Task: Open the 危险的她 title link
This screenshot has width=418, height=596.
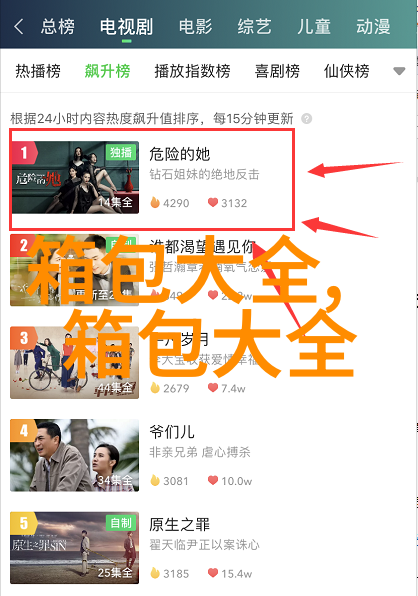Action: tap(179, 154)
